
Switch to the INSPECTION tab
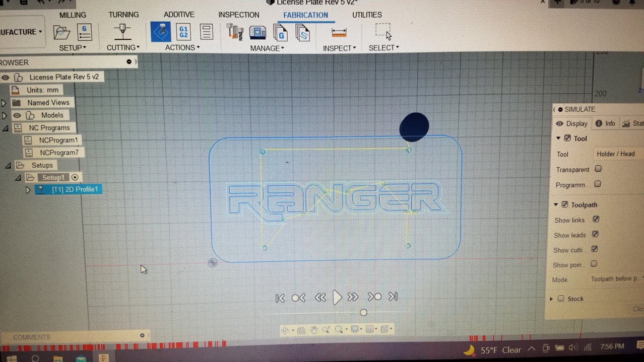pos(239,15)
